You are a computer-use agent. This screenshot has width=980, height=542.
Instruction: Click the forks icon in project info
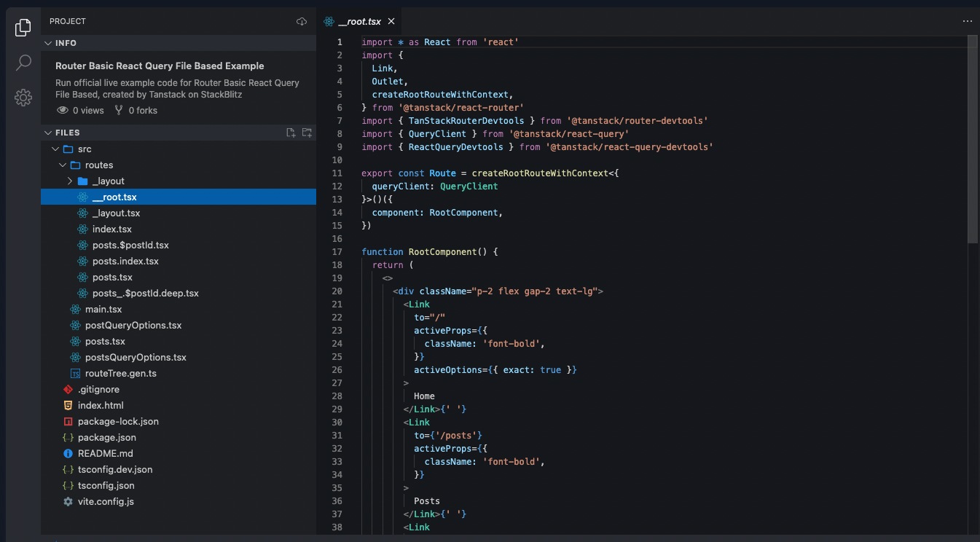tap(119, 111)
